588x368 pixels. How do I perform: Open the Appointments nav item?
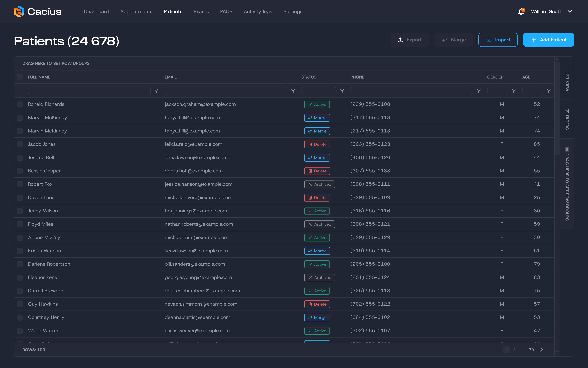click(x=136, y=11)
